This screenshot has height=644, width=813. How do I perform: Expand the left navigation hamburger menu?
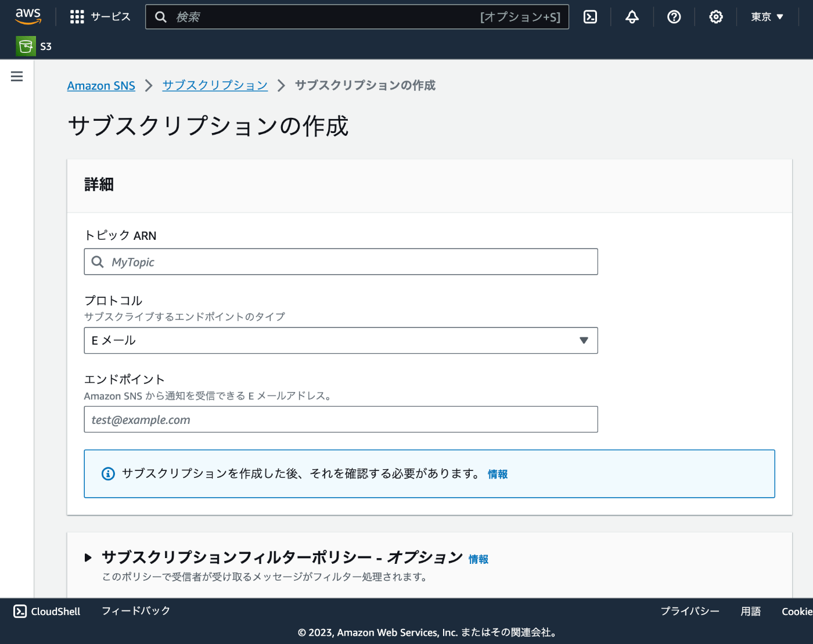(x=17, y=76)
